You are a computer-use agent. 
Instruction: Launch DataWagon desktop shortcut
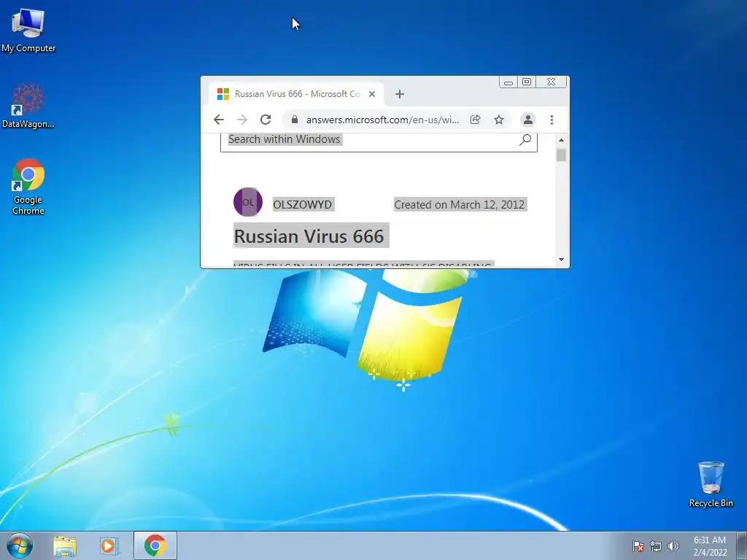coord(28,106)
